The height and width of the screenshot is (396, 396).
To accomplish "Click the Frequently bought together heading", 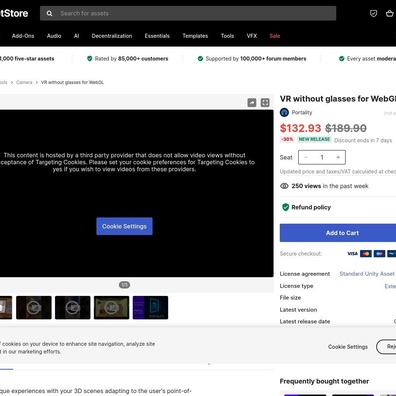I will (x=324, y=381).
